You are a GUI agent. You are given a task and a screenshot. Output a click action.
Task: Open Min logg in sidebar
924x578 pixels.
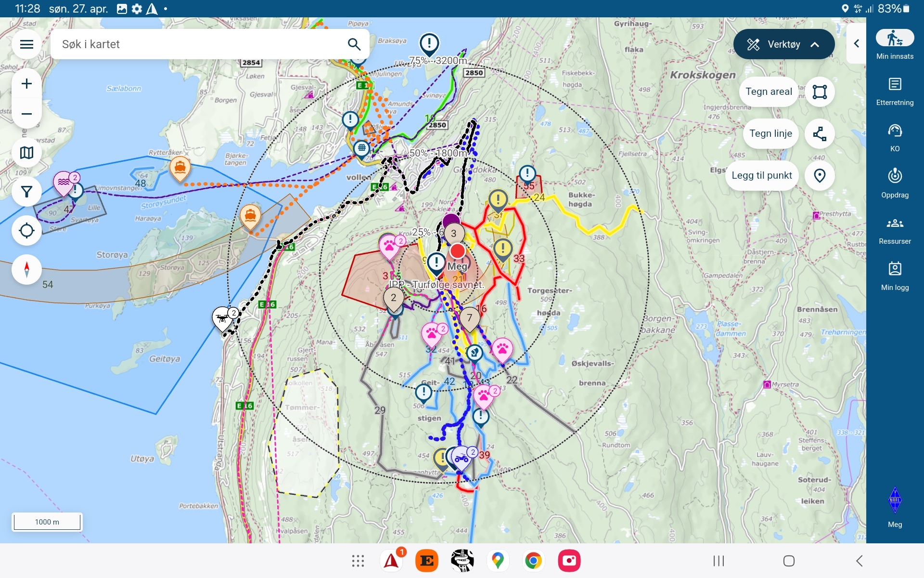pos(895,276)
